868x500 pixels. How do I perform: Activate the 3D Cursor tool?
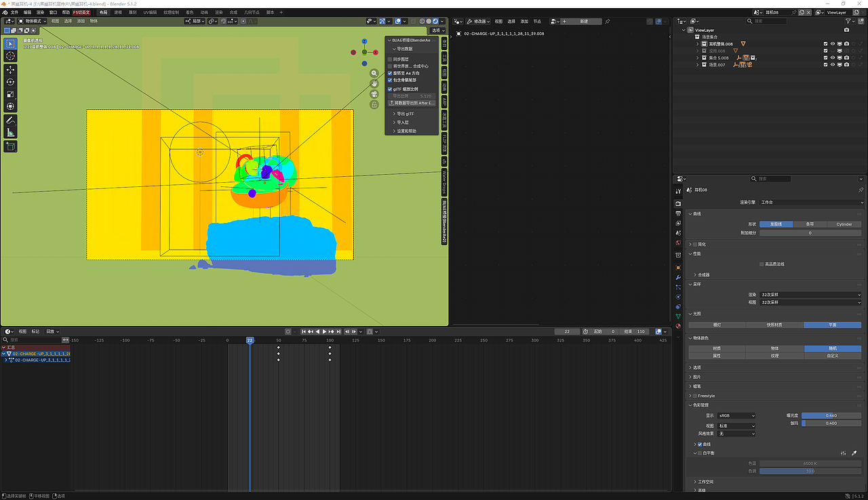click(10, 56)
